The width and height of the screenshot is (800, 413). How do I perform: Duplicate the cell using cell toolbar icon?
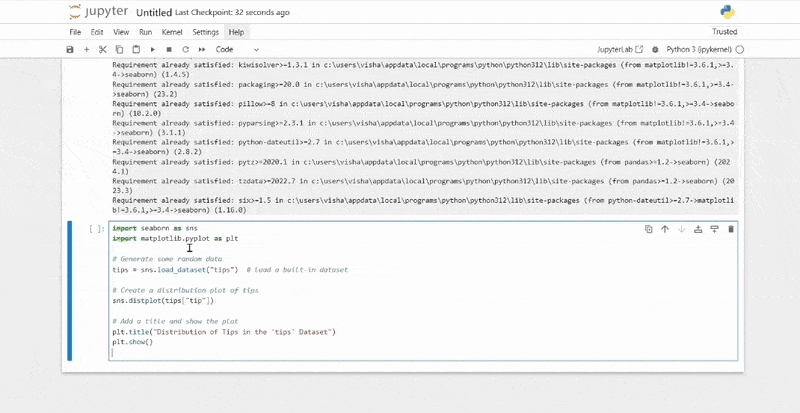tap(648, 229)
